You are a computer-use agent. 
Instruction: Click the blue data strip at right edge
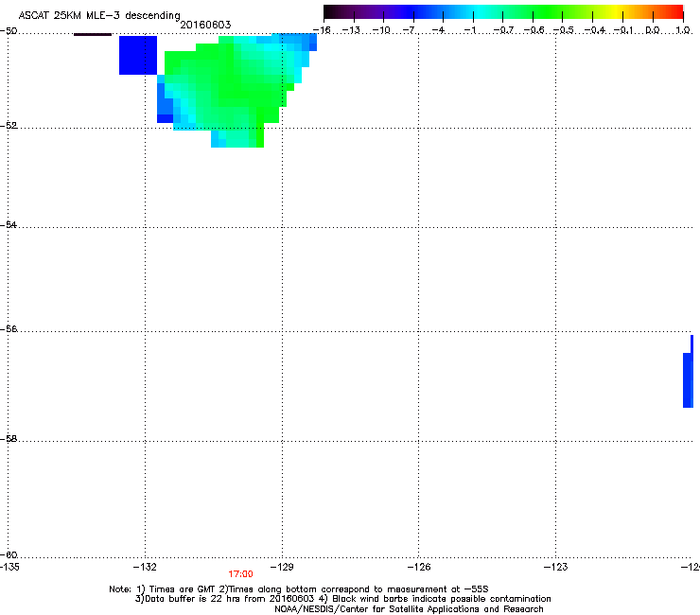pos(688,372)
